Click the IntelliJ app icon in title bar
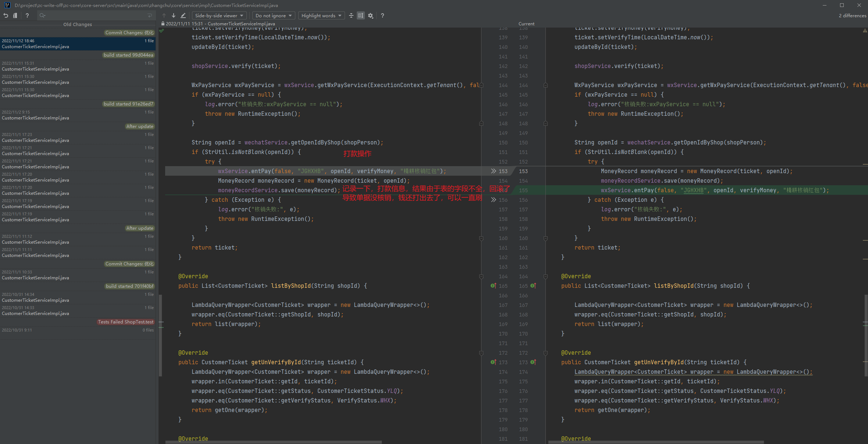This screenshot has width=868, height=444. click(7, 5)
